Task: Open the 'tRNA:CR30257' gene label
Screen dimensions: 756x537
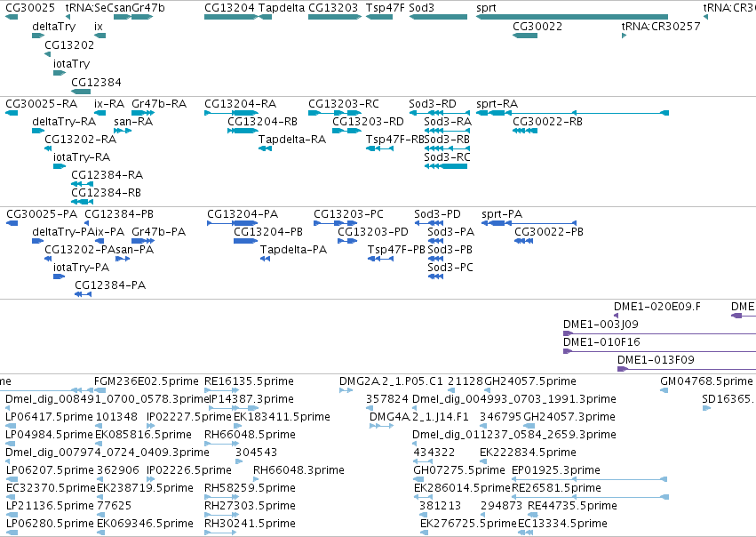Action: point(661,26)
